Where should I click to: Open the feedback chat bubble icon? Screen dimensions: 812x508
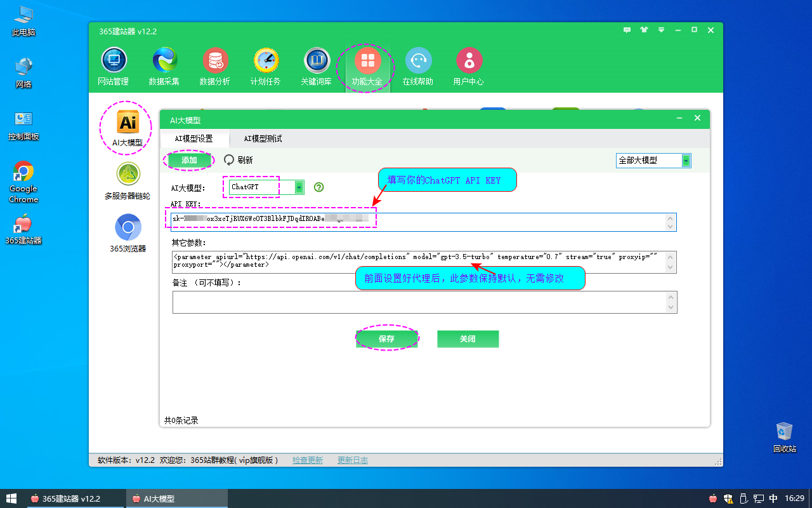coord(627,30)
